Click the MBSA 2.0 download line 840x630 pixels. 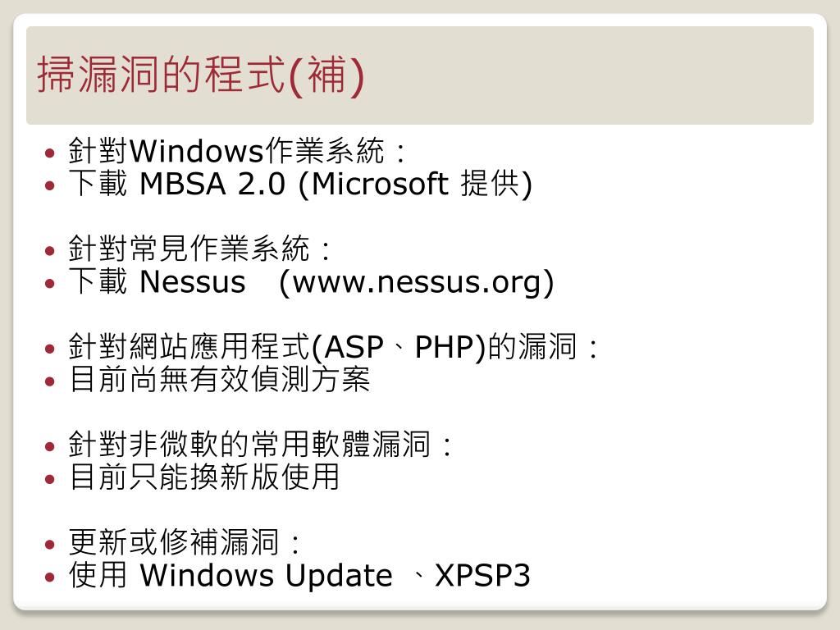[x=300, y=184]
